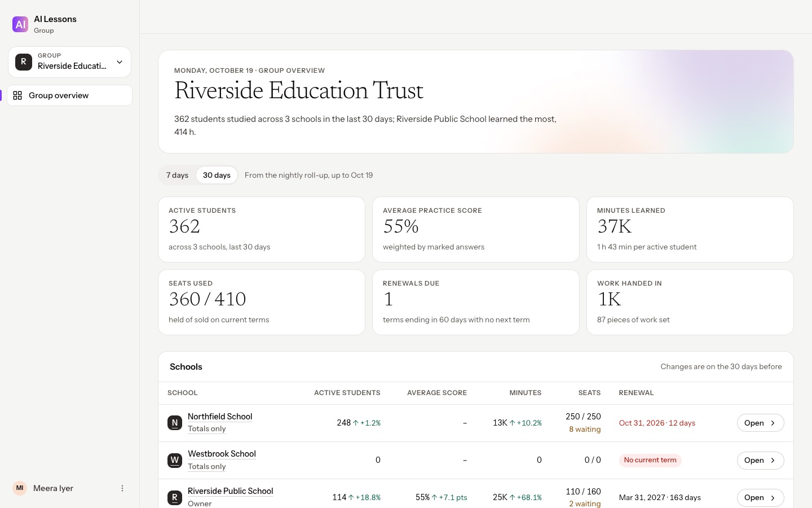Click the Minutes column header
812x508 pixels.
click(x=526, y=393)
